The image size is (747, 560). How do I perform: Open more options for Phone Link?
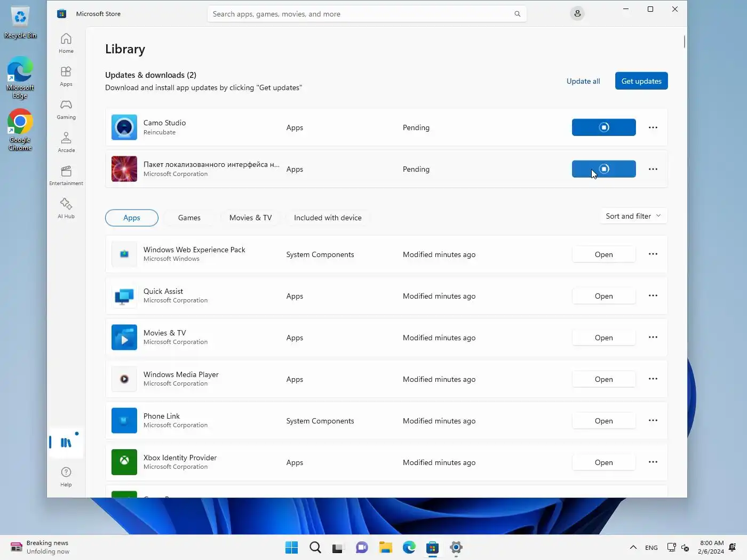click(x=653, y=421)
